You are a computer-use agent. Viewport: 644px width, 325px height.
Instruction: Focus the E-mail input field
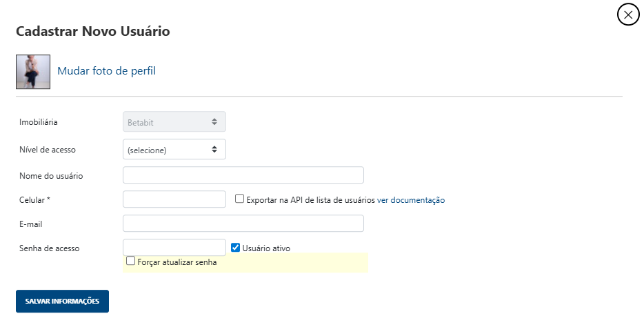pyautogui.click(x=243, y=224)
